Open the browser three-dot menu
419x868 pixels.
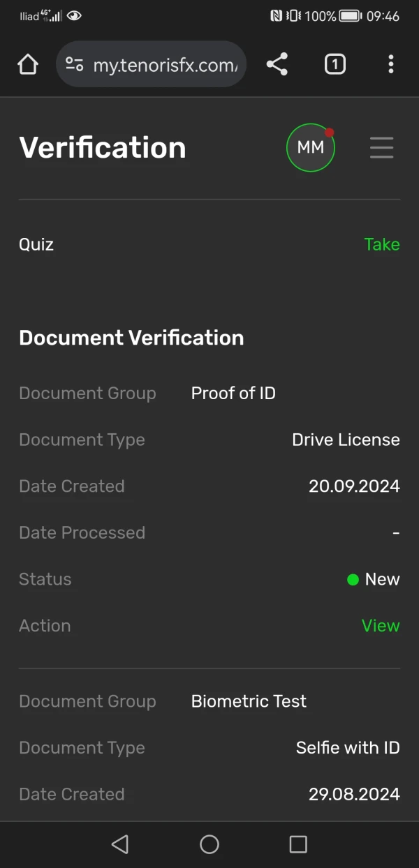coord(390,65)
